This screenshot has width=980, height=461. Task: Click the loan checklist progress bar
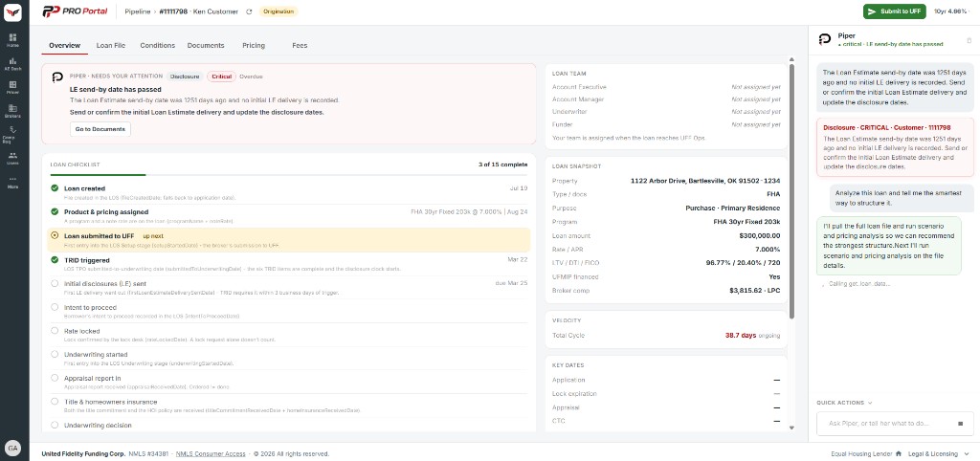(289, 175)
